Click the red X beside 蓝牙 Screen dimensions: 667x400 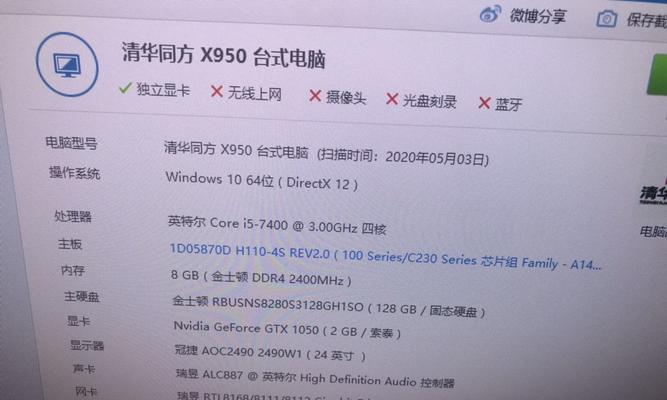[484, 103]
